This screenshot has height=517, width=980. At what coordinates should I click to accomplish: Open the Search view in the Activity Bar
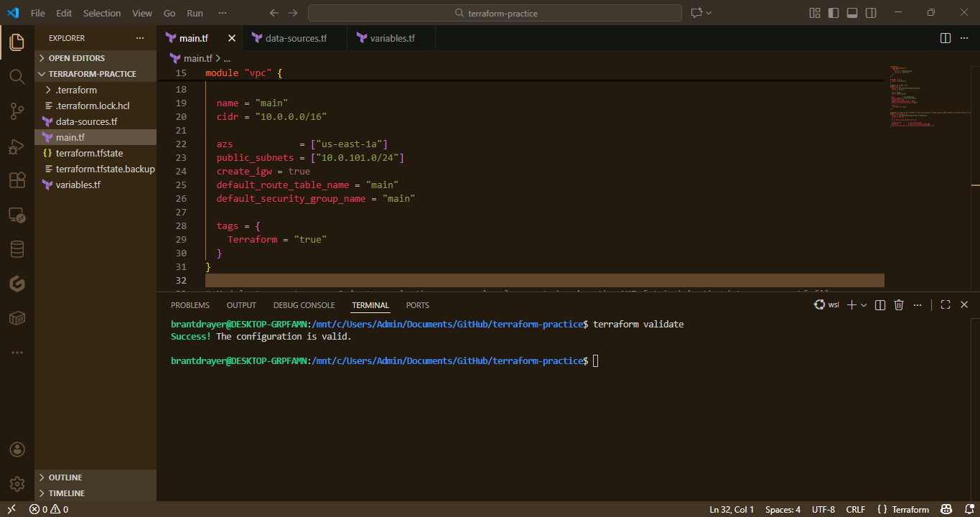coord(17,76)
